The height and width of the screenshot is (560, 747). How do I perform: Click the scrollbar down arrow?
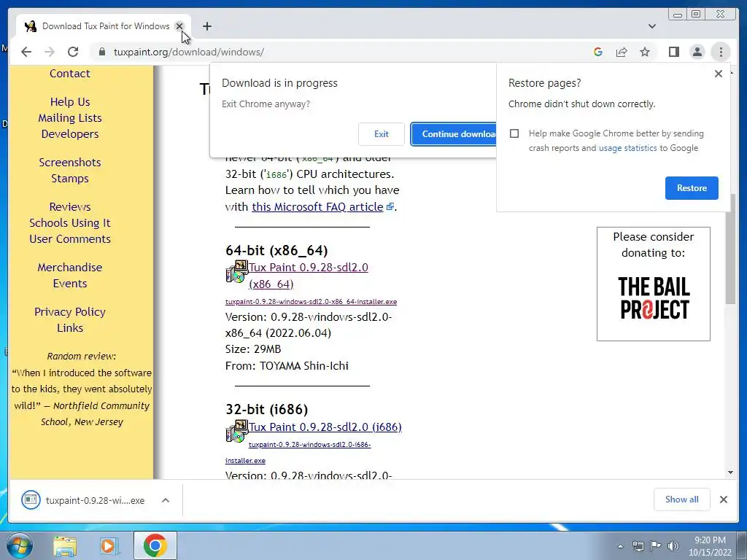[x=730, y=472]
